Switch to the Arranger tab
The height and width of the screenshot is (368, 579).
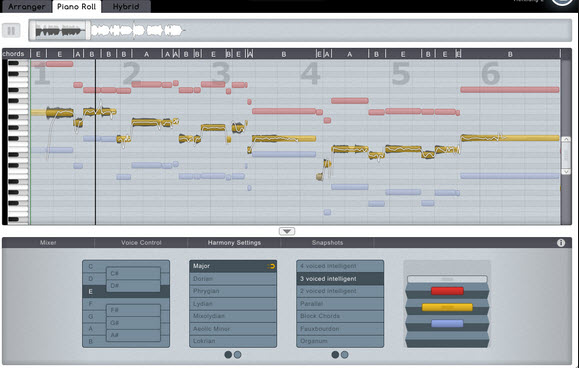(27, 7)
